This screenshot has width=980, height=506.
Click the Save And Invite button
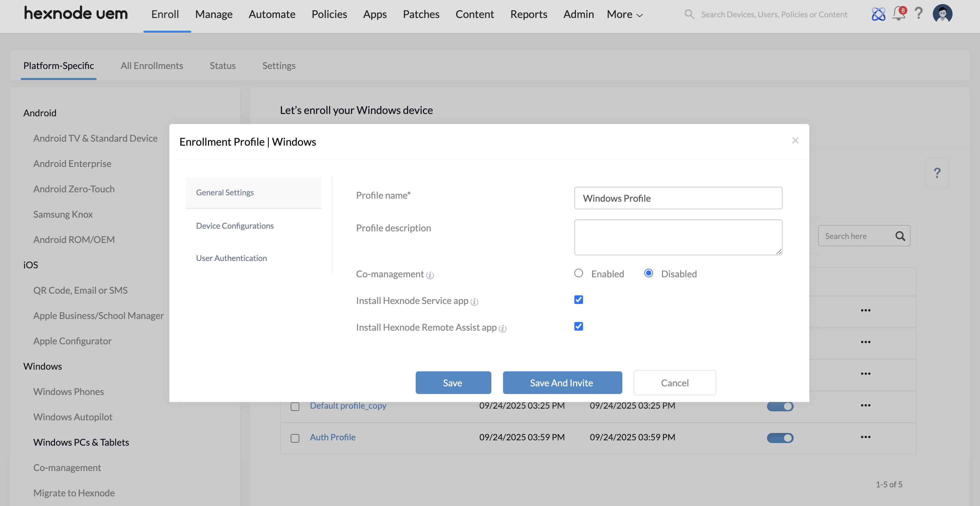562,382
